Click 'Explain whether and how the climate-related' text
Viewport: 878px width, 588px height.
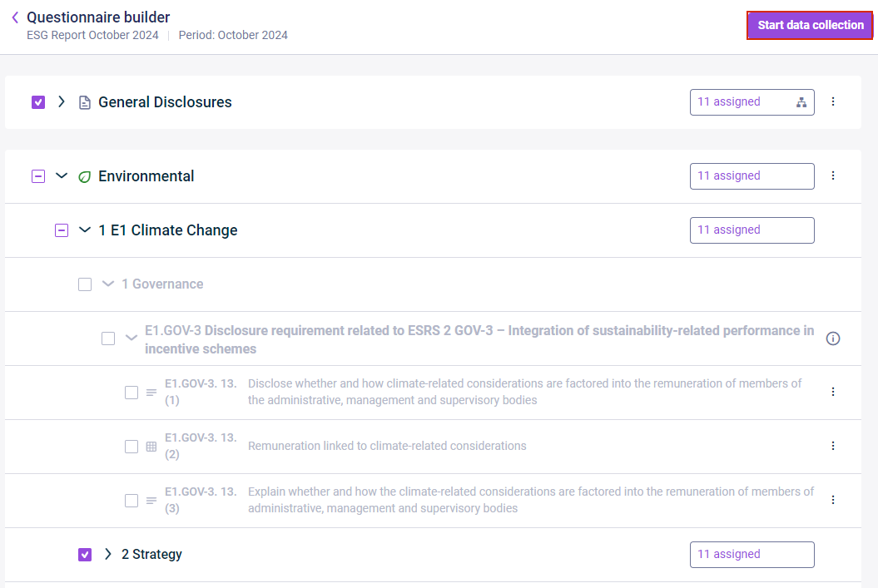tap(531, 500)
